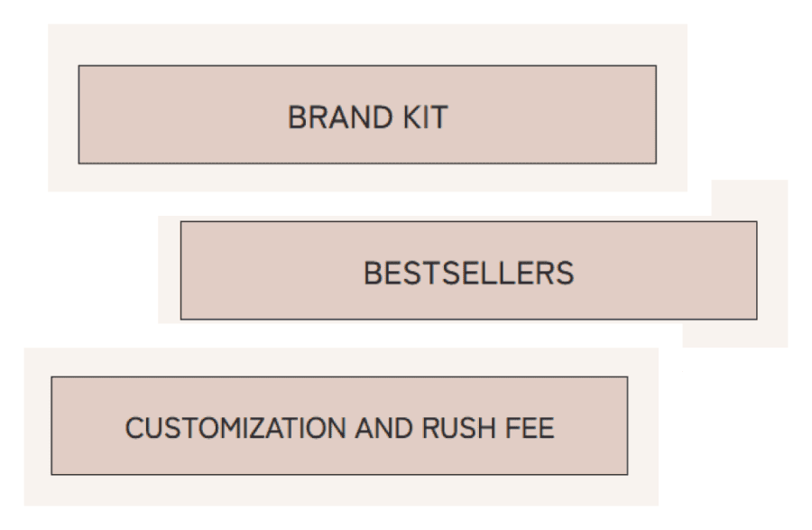Choose the Brand Kit menu entry
Image resolution: width=812 pixels, height=530 pixels.
[x=367, y=115]
